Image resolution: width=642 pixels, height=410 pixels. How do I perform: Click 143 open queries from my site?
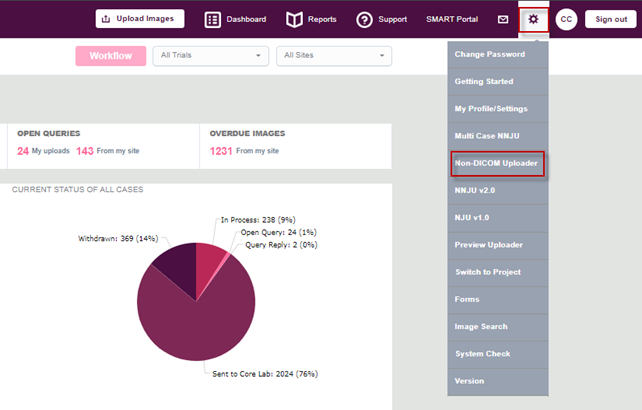tap(85, 151)
